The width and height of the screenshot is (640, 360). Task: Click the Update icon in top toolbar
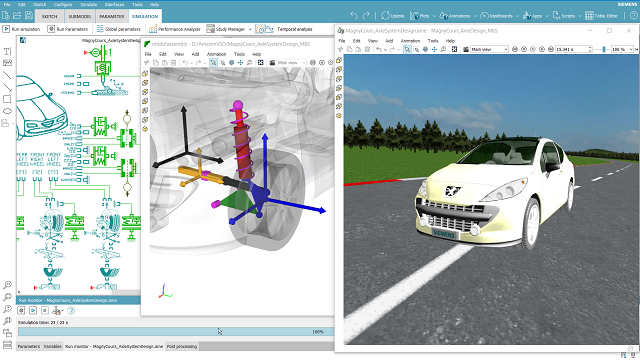coord(393,16)
